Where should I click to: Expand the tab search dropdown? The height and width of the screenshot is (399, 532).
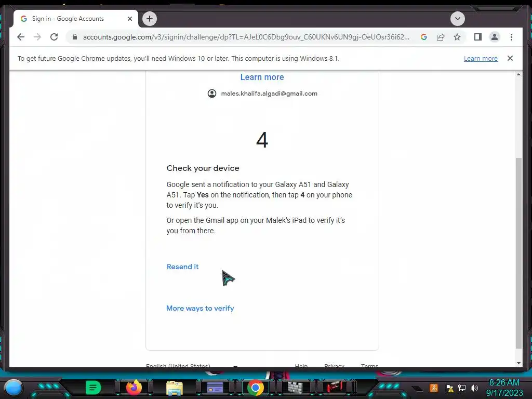point(457,19)
